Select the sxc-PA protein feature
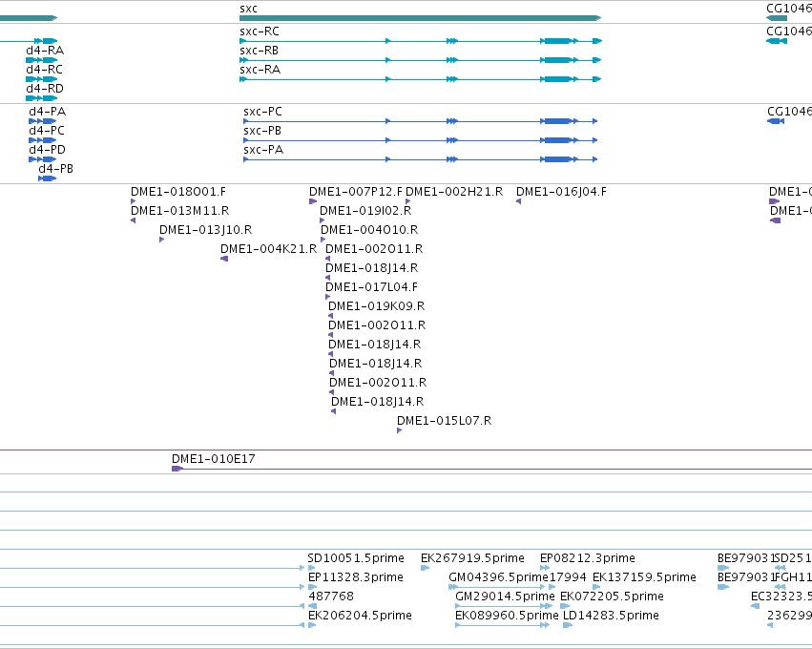Screen dimensions: 812x649 coord(420,159)
